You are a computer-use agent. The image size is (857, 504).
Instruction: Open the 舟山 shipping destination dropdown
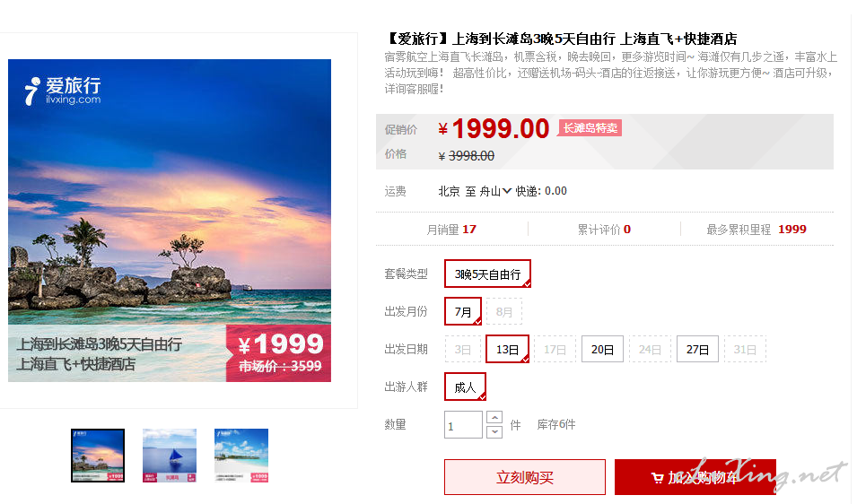coord(495,192)
